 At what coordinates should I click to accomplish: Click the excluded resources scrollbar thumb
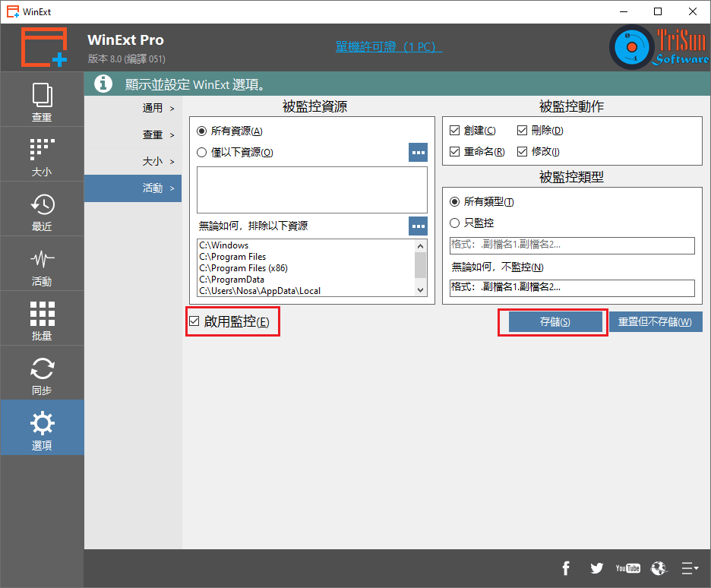point(420,265)
